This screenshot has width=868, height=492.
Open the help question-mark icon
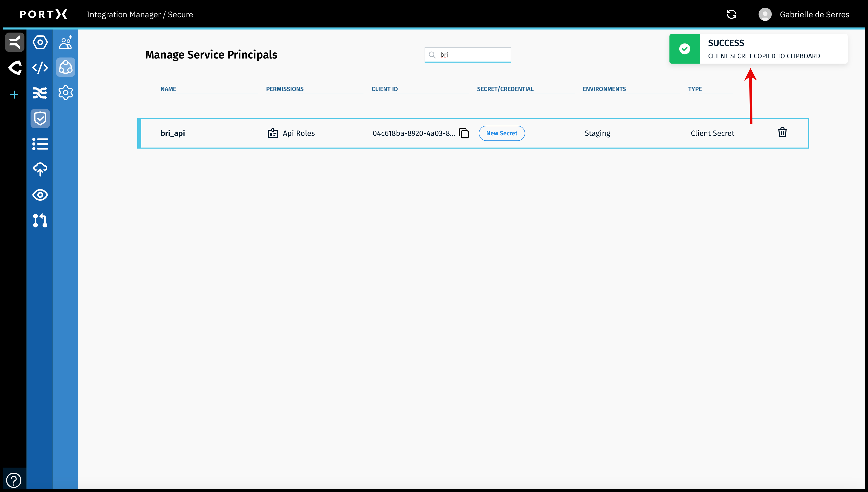pos(13,480)
